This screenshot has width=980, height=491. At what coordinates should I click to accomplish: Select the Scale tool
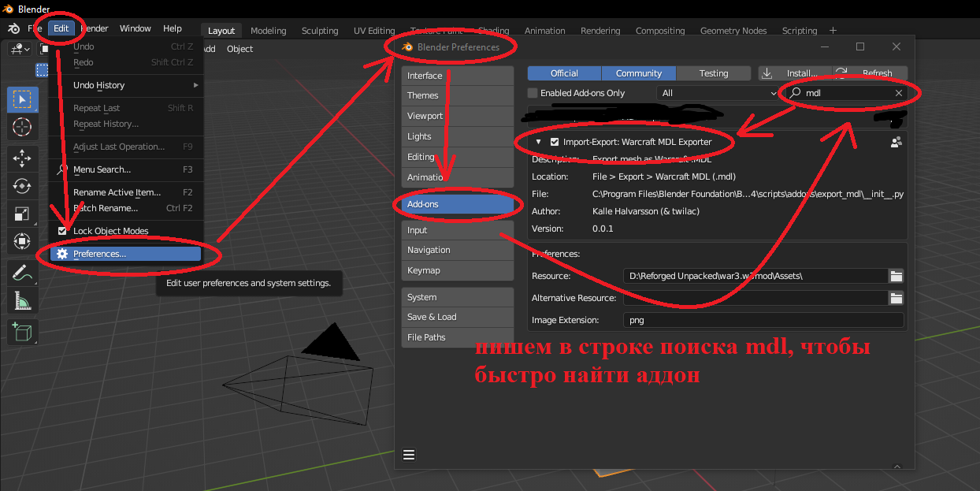(x=22, y=214)
